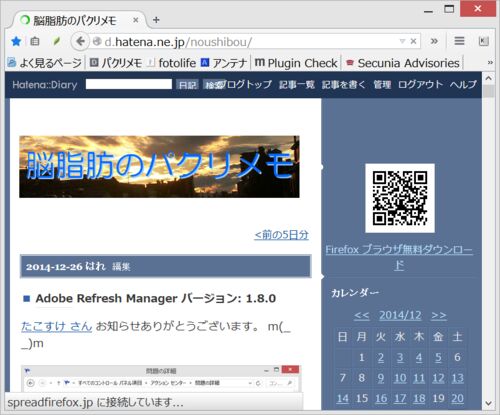This screenshot has height=415, width=500.
Task: Open 記事一覧 link
Action: (x=297, y=84)
